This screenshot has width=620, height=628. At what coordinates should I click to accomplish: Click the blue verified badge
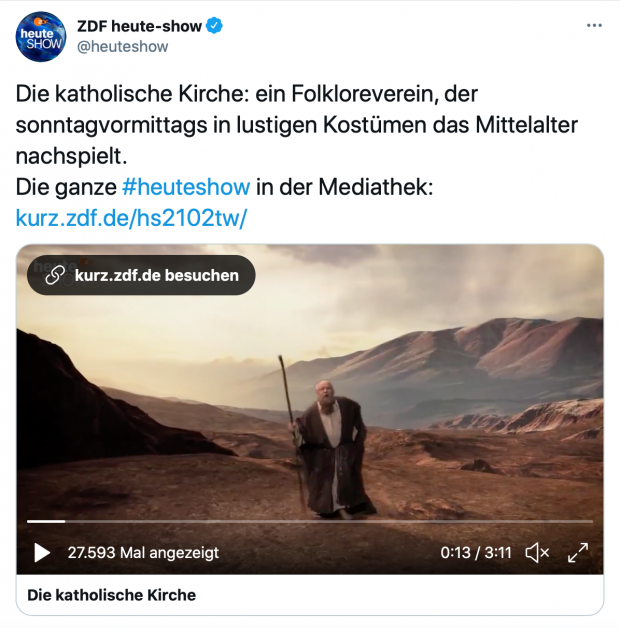pyautogui.click(x=214, y=26)
